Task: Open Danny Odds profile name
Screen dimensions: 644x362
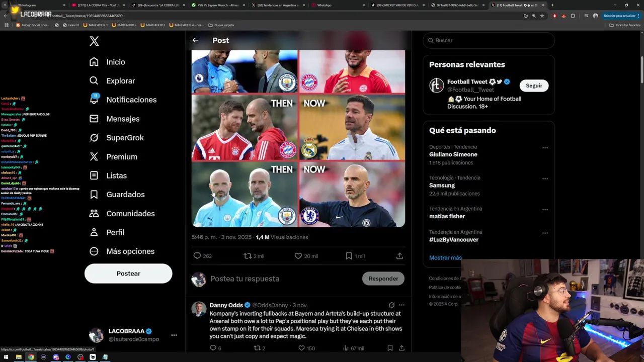Action: pyautogui.click(x=226, y=305)
